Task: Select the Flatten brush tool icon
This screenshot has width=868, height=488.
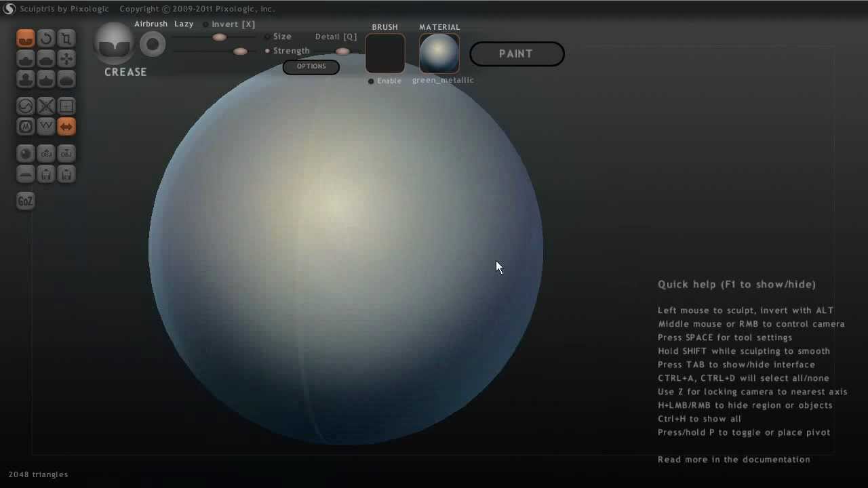Action: click(46, 59)
